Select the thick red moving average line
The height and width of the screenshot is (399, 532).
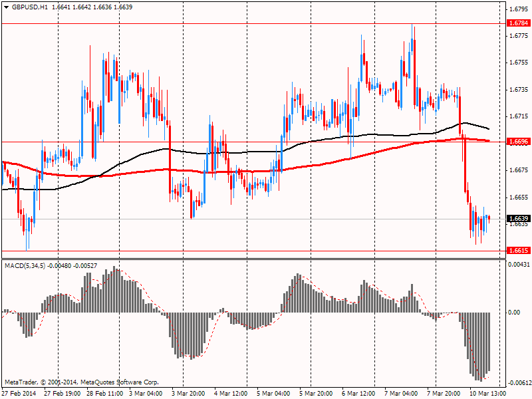pyautogui.click(x=245, y=172)
